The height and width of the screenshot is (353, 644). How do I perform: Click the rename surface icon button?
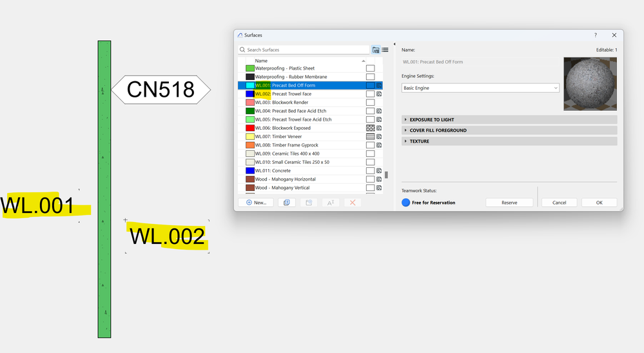tap(331, 203)
